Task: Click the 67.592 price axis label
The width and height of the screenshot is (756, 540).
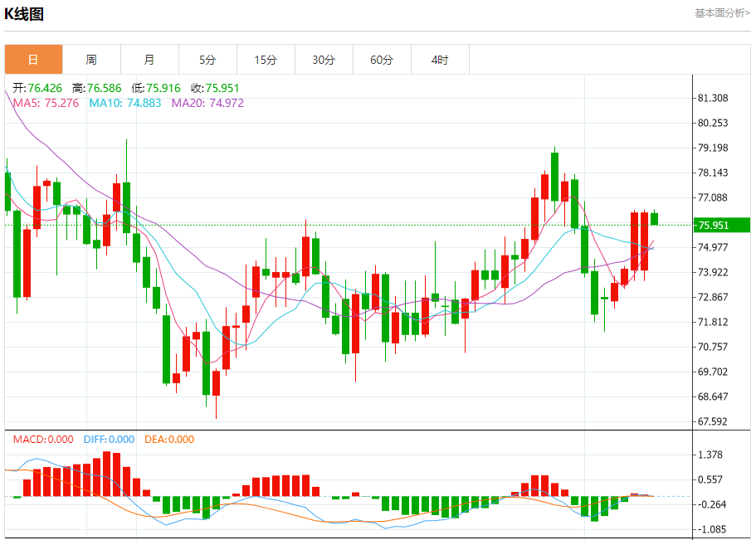Action: pyautogui.click(x=713, y=421)
